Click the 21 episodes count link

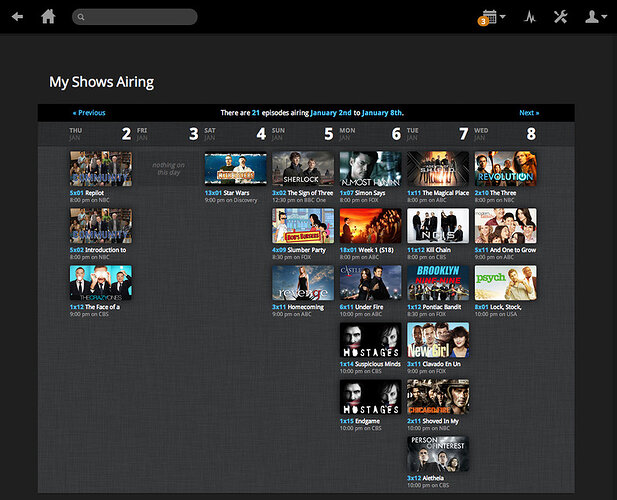(x=256, y=113)
